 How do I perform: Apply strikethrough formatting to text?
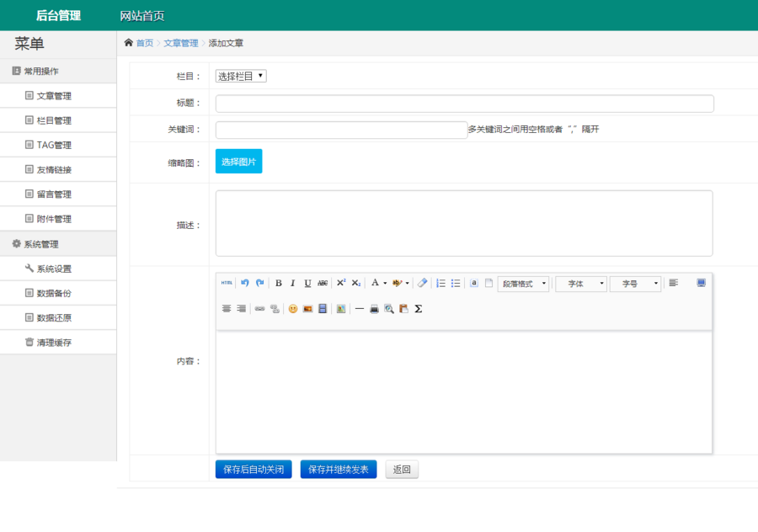[x=323, y=285]
